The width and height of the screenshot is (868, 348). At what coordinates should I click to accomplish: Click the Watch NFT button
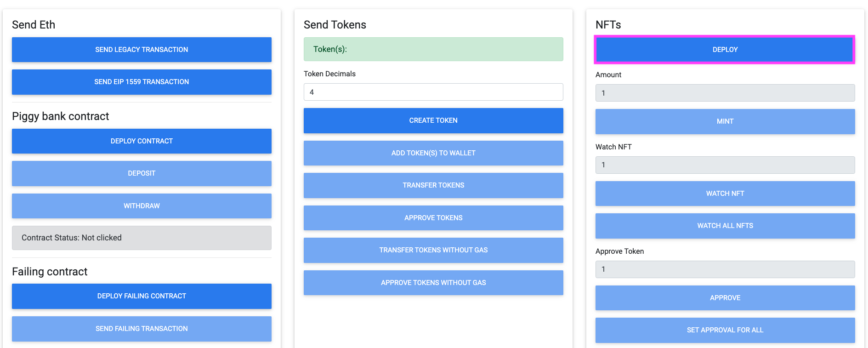coord(725,194)
